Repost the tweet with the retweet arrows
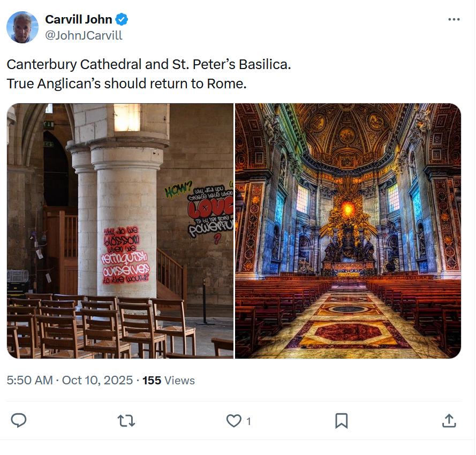The image size is (476, 455). coord(126,421)
